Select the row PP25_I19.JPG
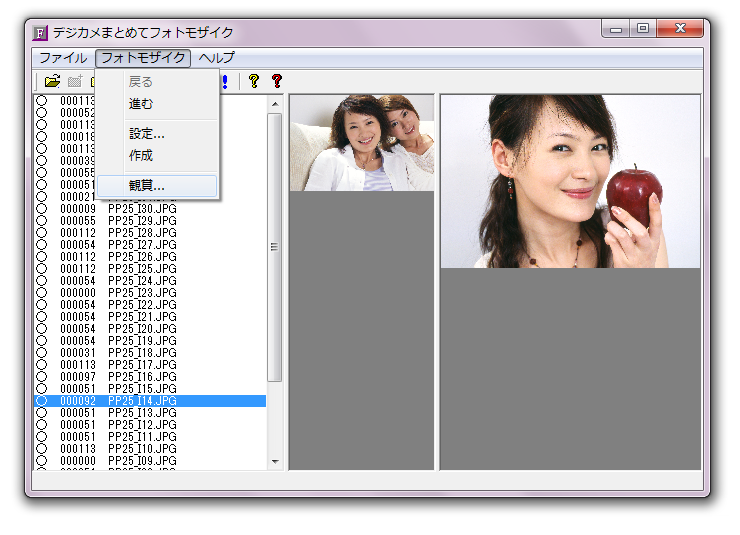This screenshot has width=740, height=535. tap(150, 341)
